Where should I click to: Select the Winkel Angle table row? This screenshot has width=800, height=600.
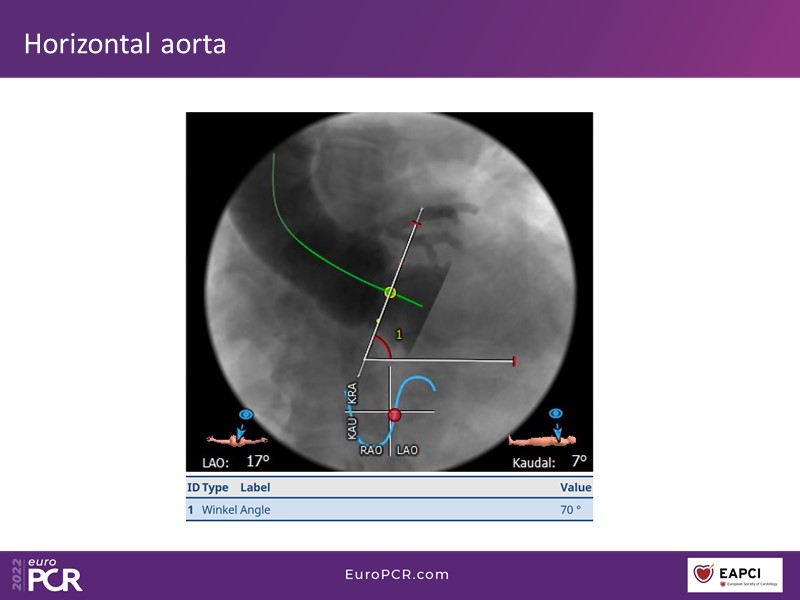(x=389, y=509)
